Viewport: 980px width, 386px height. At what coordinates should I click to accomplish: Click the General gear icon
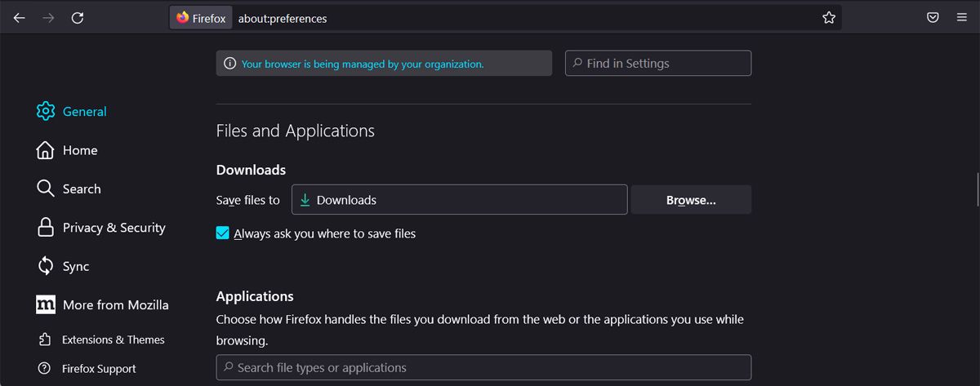(x=46, y=111)
